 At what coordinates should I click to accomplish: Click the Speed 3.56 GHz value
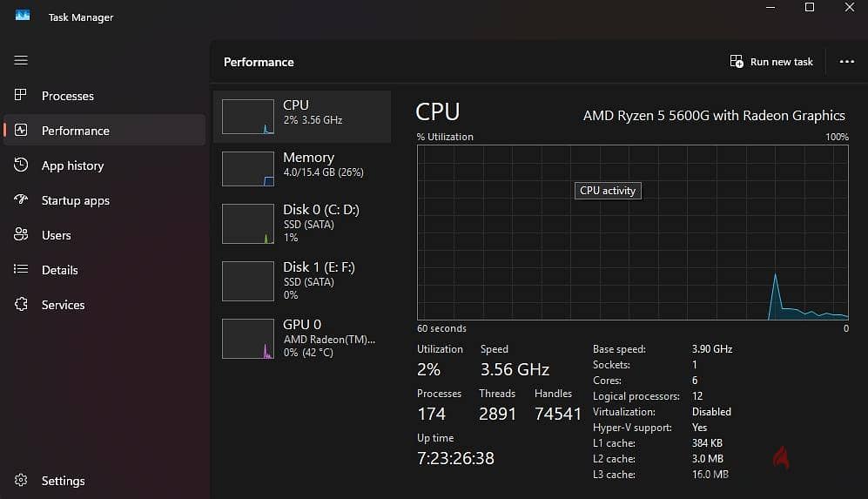click(515, 369)
